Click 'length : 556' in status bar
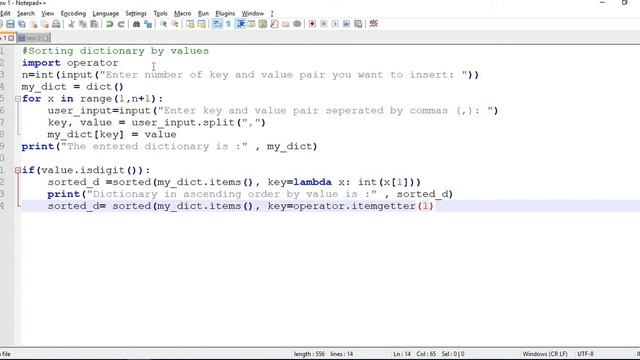 click(309, 354)
